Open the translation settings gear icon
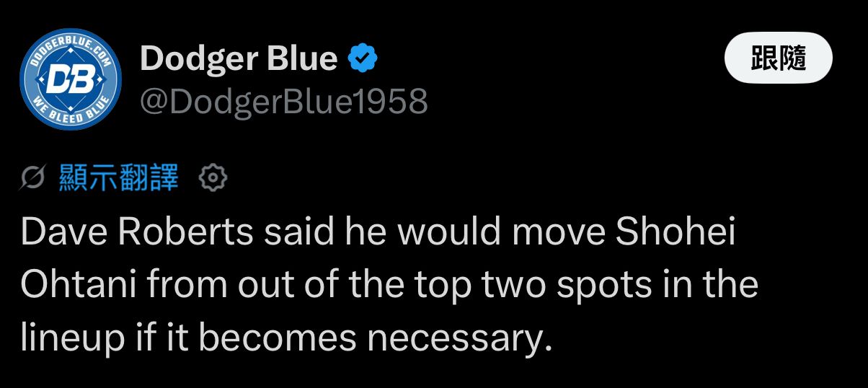 coord(213,177)
